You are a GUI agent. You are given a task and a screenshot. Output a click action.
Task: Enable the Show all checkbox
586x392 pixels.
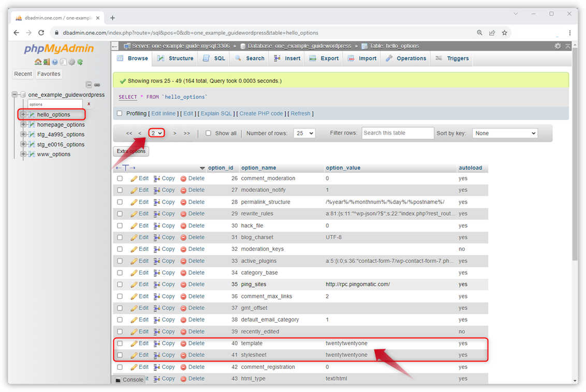207,133
